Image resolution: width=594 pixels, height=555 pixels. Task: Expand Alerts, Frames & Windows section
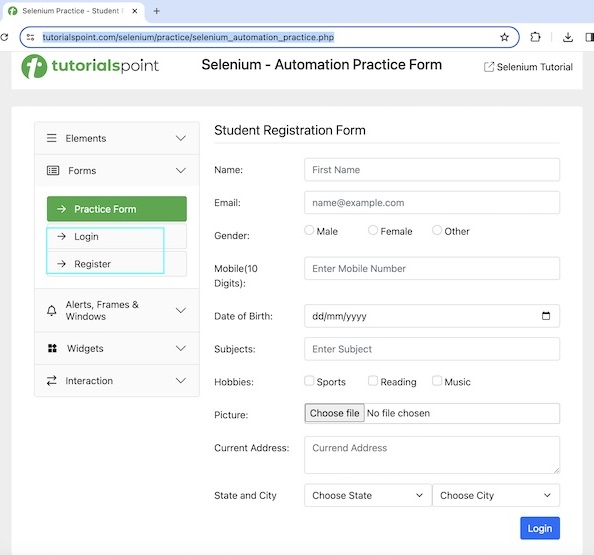117,310
